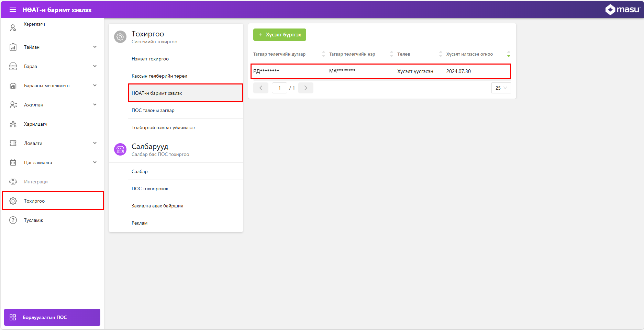Click the Тайлан report icon

13,47
